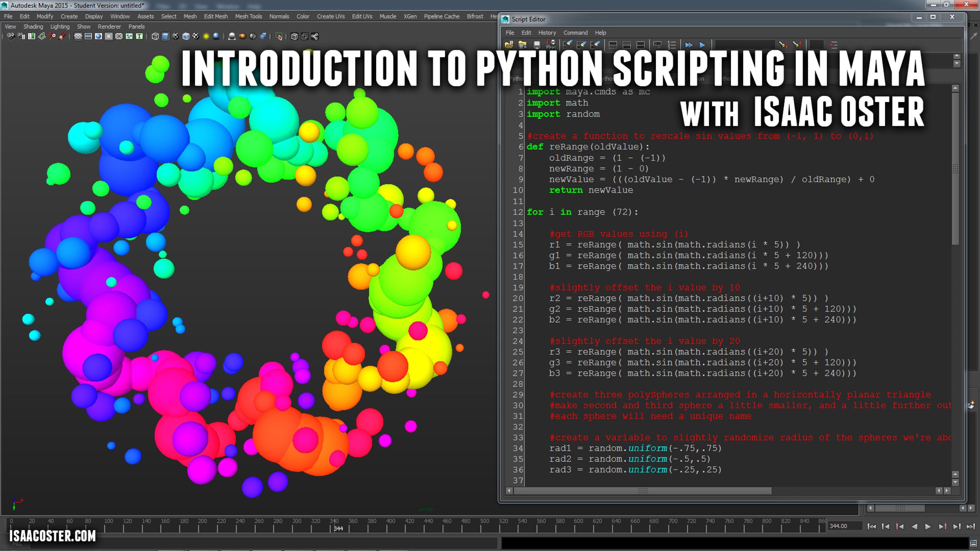Click the Image Plane icon in viewport toolbar
Viewport: 980px width, 551px height.
(42, 37)
